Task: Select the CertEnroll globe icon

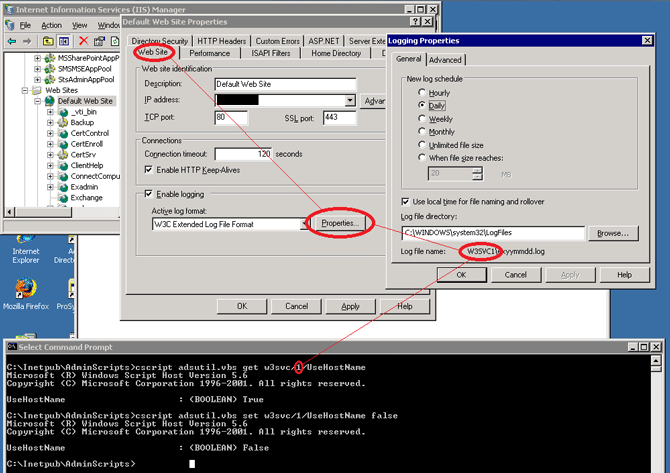Action: tap(63, 144)
